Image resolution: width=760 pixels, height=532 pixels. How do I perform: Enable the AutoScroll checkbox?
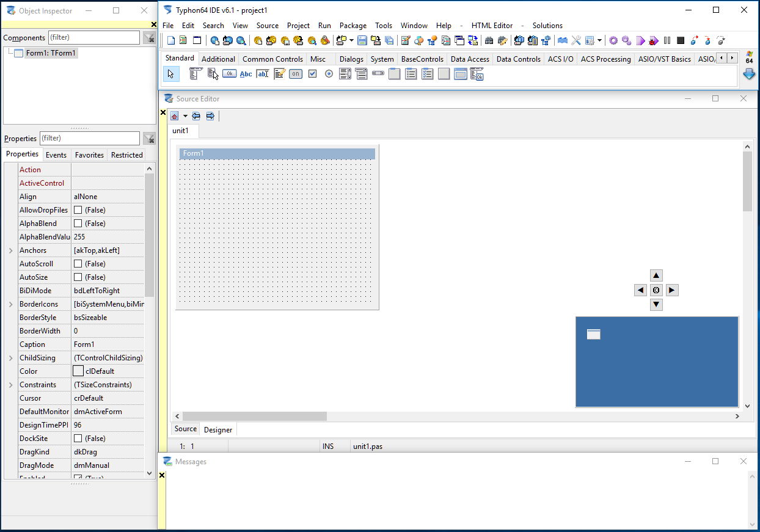[78, 264]
